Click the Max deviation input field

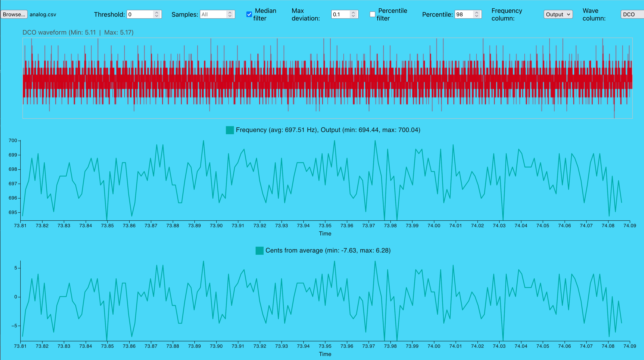tap(340, 14)
